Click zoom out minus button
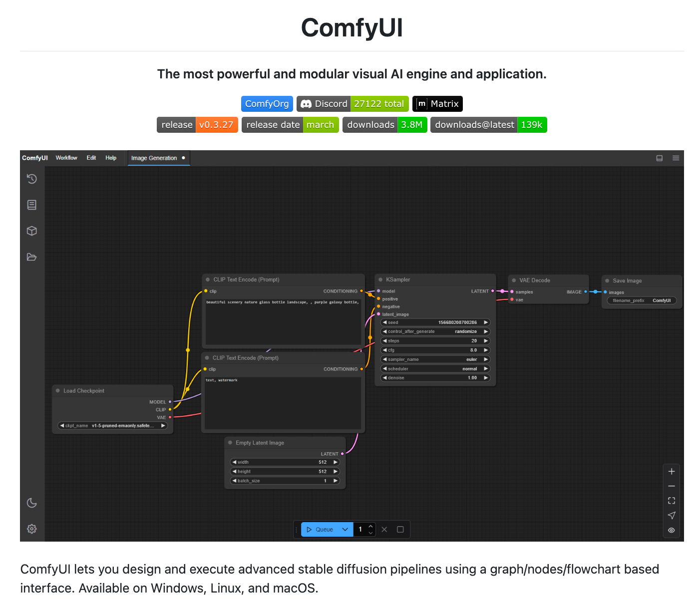 click(672, 486)
